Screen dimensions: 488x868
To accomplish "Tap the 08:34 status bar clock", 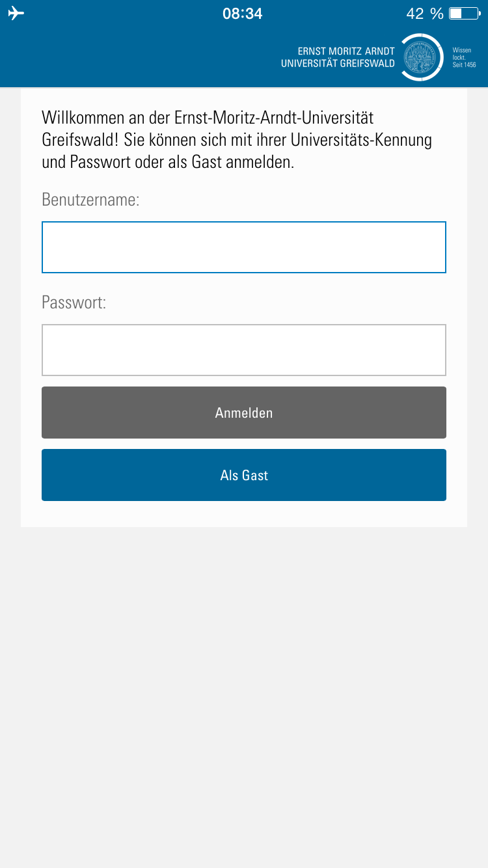I will [243, 14].
